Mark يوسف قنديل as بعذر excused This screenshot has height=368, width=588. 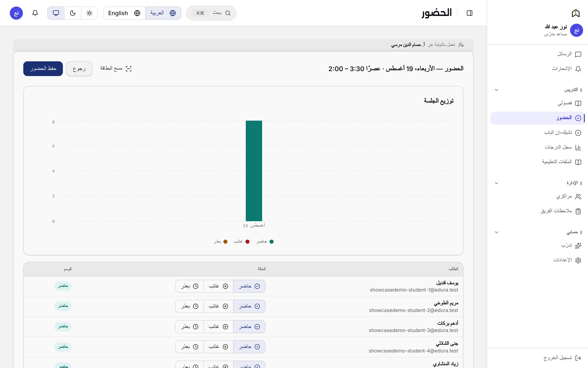tap(189, 286)
